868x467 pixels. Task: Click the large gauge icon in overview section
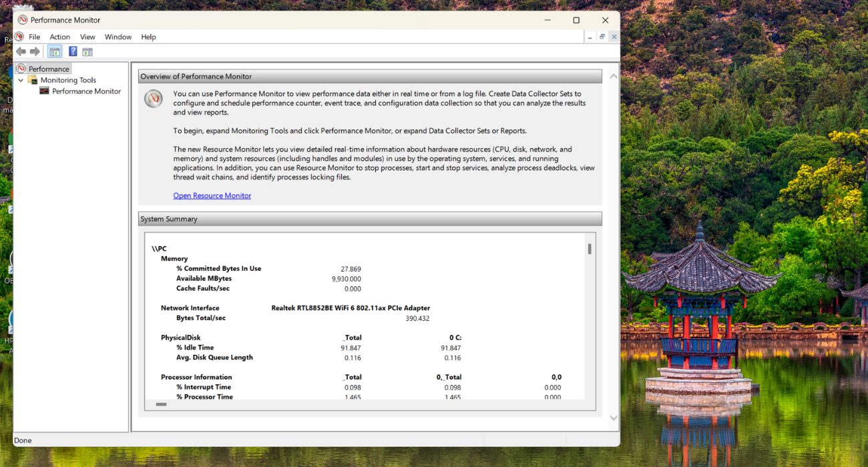click(x=154, y=99)
